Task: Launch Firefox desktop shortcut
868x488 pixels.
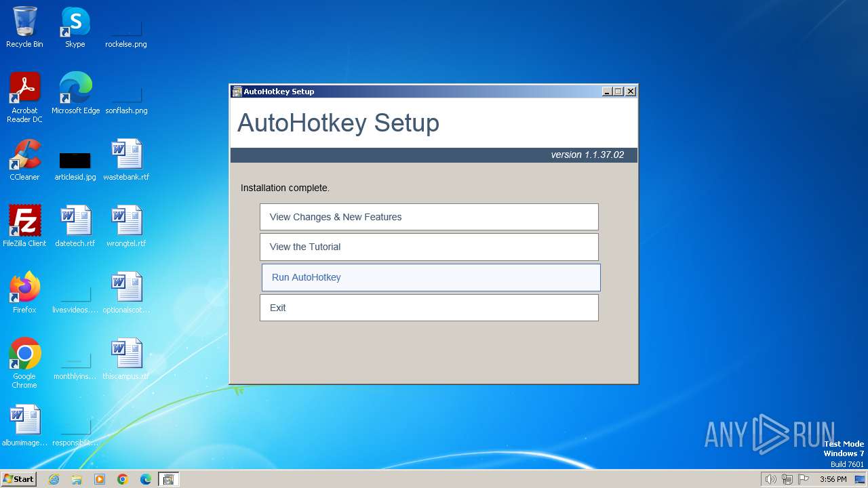Action: point(24,293)
